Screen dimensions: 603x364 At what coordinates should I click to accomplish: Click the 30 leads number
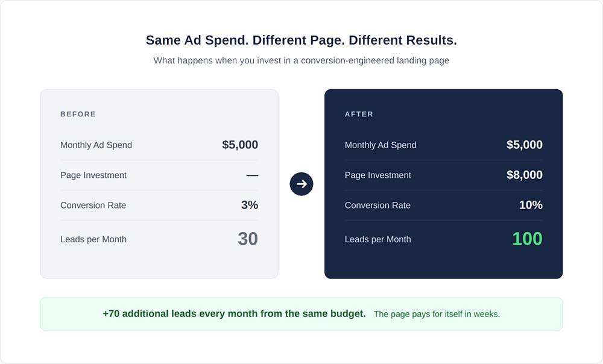click(x=248, y=239)
